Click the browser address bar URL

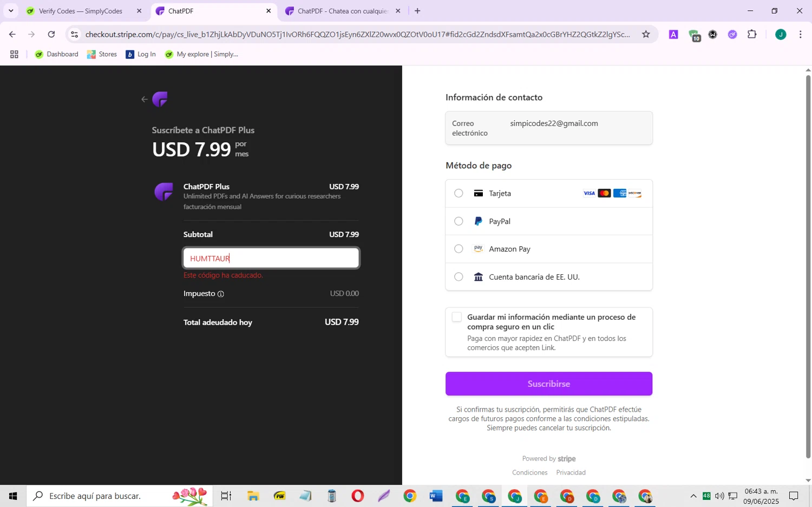coord(357,35)
